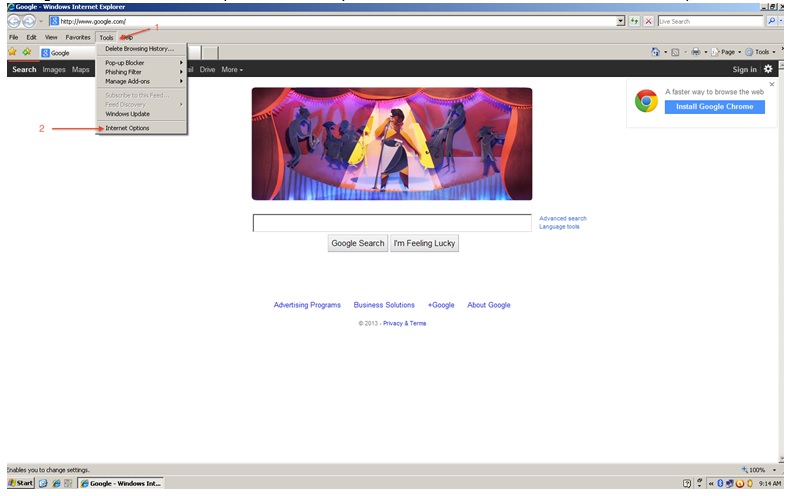
Task: Click the Google Search button
Action: click(x=358, y=243)
